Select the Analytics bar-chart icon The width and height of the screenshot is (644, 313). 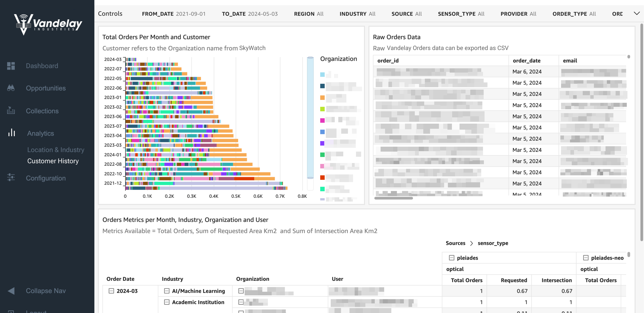(x=11, y=133)
